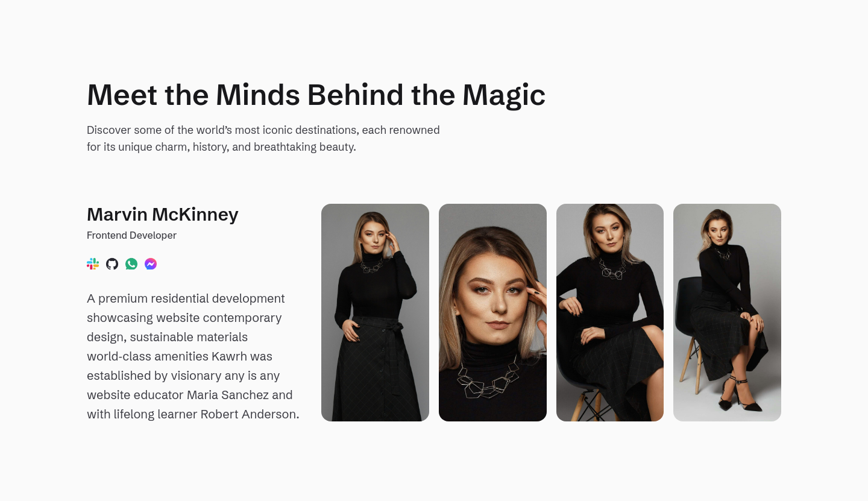Viewport: 868px width, 501px height.
Task: Open the GitHub icon under Frontend Developer
Action: click(112, 264)
